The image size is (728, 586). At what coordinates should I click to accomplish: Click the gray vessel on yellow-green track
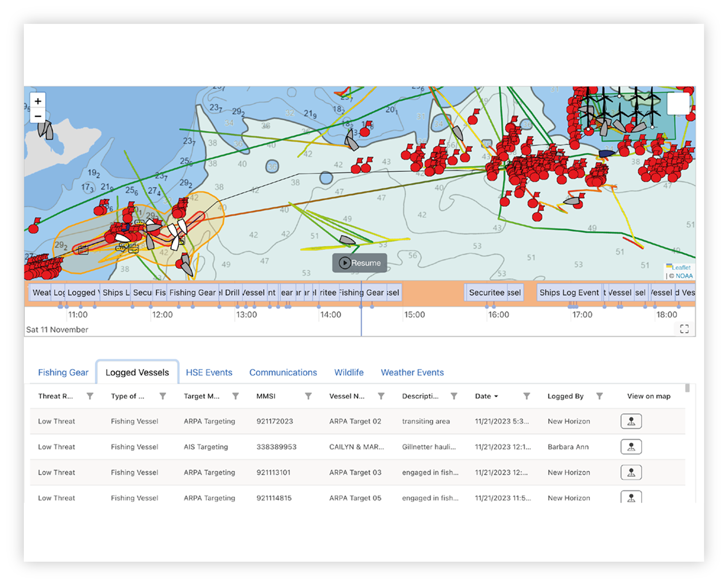pos(347,240)
